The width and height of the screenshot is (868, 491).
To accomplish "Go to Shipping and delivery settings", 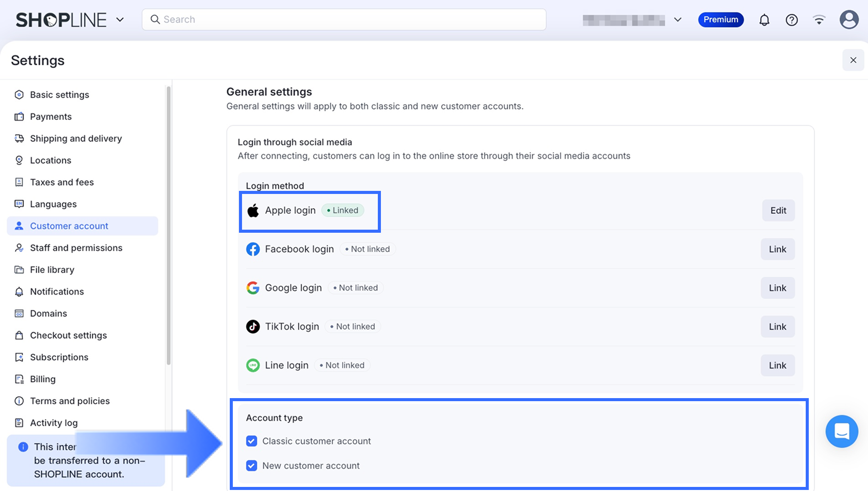I will [76, 138].
